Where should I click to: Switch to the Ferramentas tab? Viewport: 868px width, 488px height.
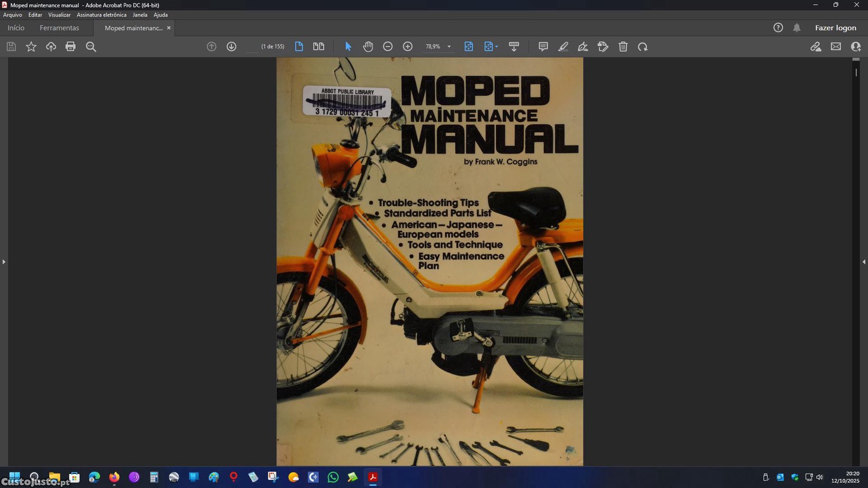(59, 28)
